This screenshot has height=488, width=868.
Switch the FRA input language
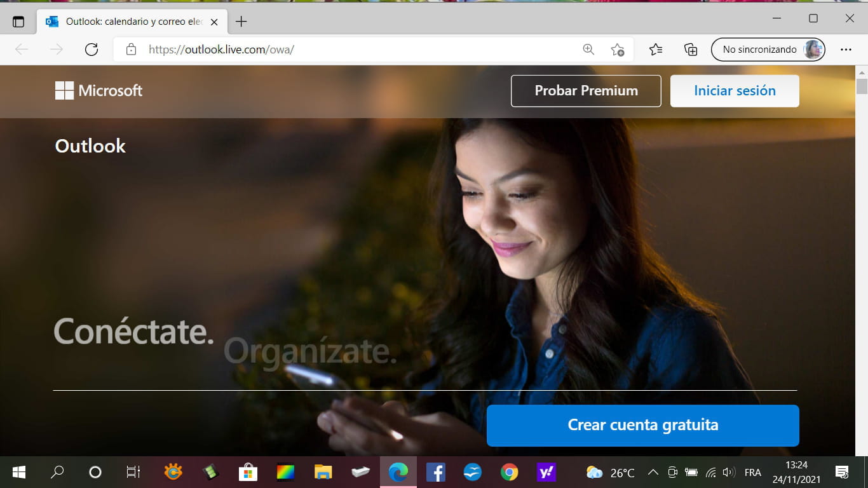point(753,472)
